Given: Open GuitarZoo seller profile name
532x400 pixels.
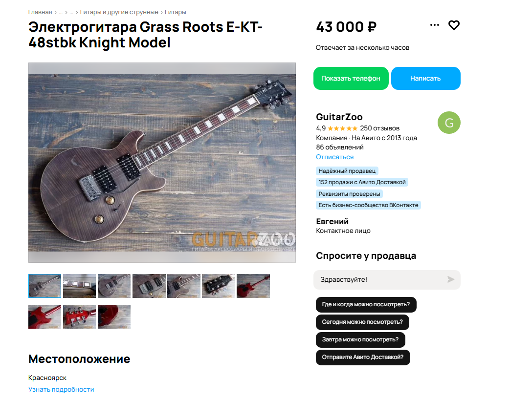Looking at the screenshot, I should [x=339, y=117].
